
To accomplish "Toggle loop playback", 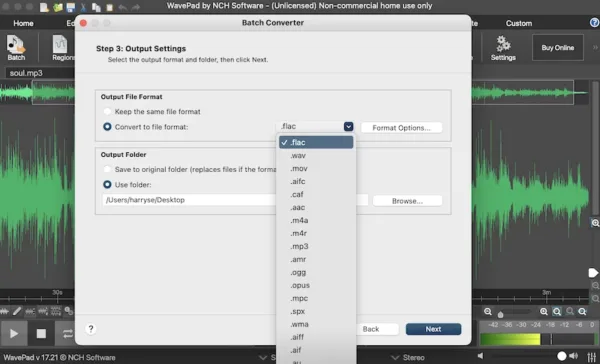I will point(66,334).
